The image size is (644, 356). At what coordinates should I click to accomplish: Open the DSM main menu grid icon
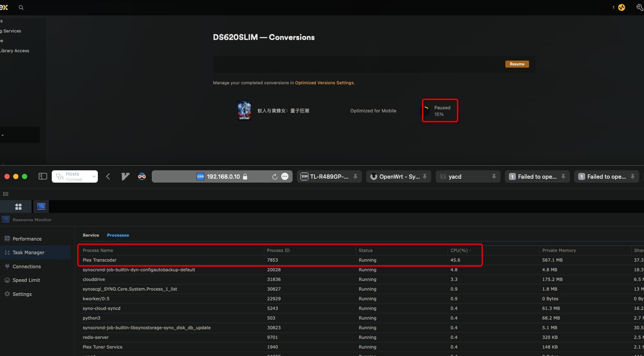pos(18,206)
